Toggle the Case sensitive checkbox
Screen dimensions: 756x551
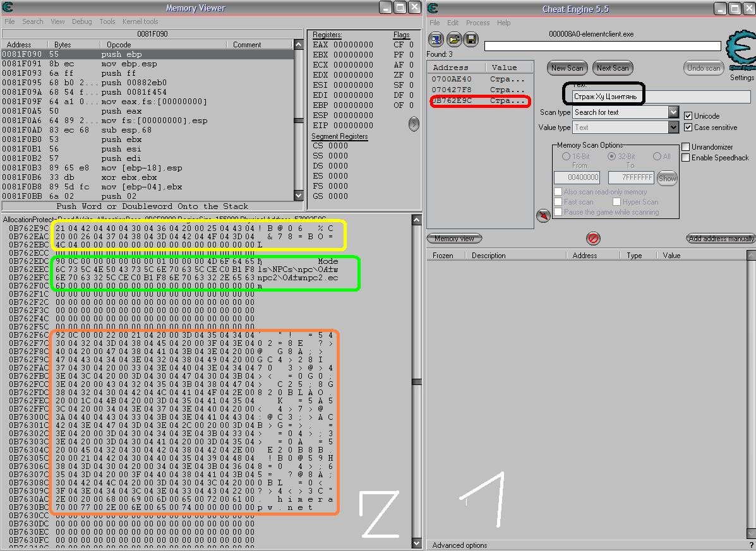coord(688,127)
